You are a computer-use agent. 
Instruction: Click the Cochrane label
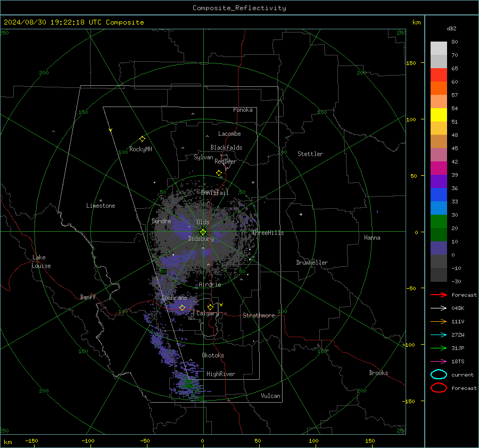point(174,298)
